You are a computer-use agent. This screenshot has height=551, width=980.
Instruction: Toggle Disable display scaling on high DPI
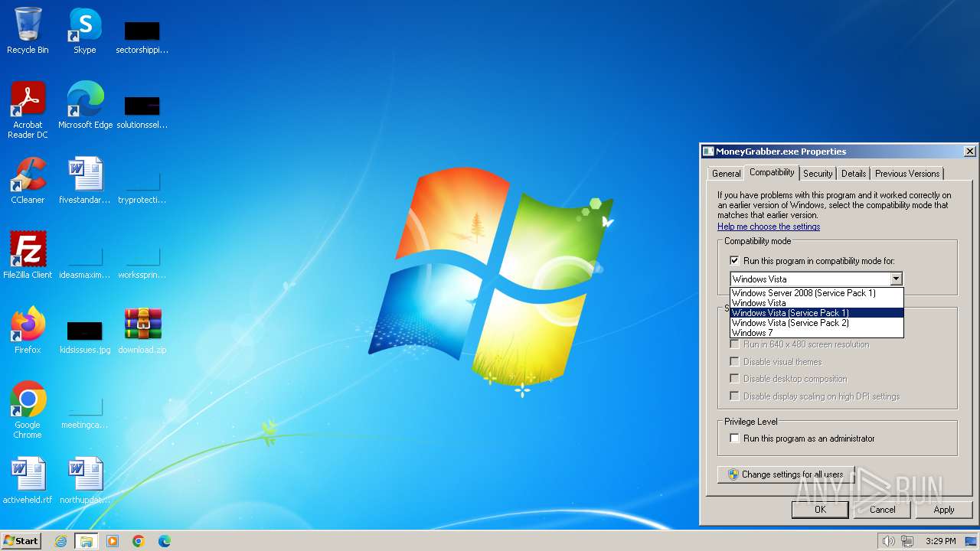point(734,396)
